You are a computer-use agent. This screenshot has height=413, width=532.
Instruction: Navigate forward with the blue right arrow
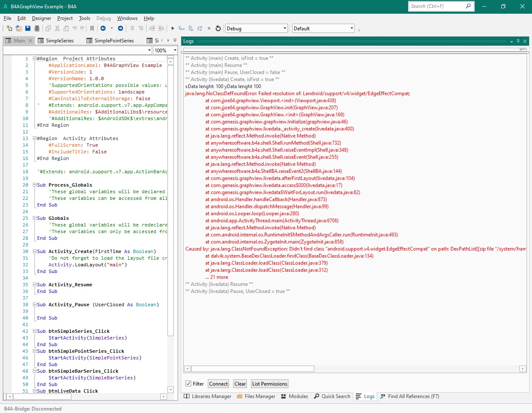point(121,28)
